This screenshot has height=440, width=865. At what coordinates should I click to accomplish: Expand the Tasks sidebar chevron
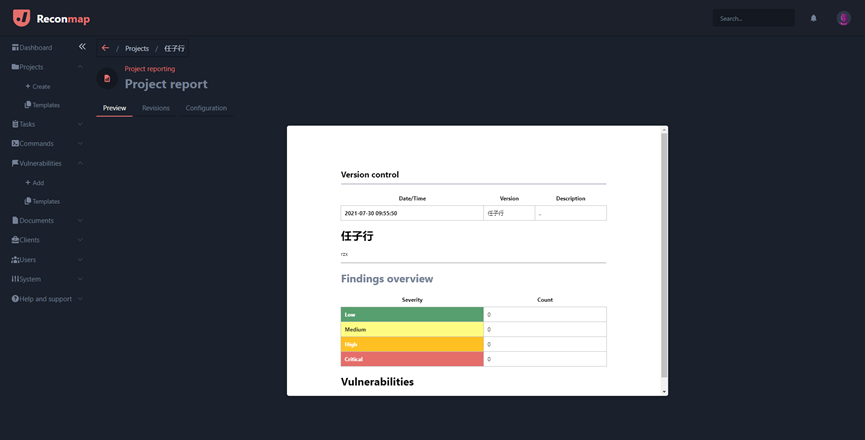(x=80, y=124)
